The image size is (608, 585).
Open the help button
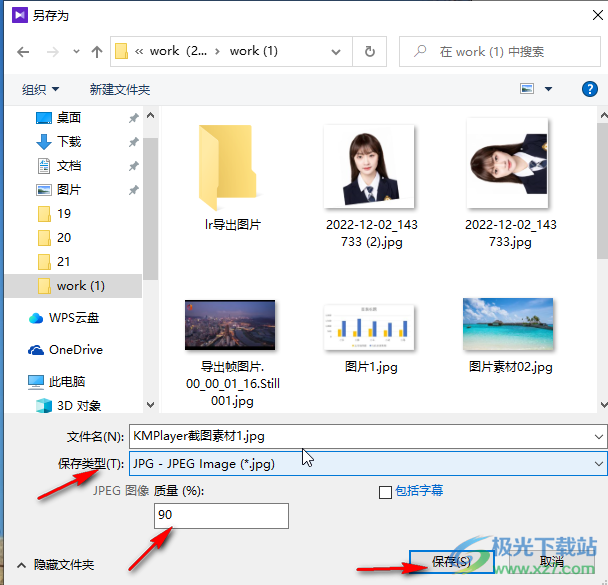point(589,89)
